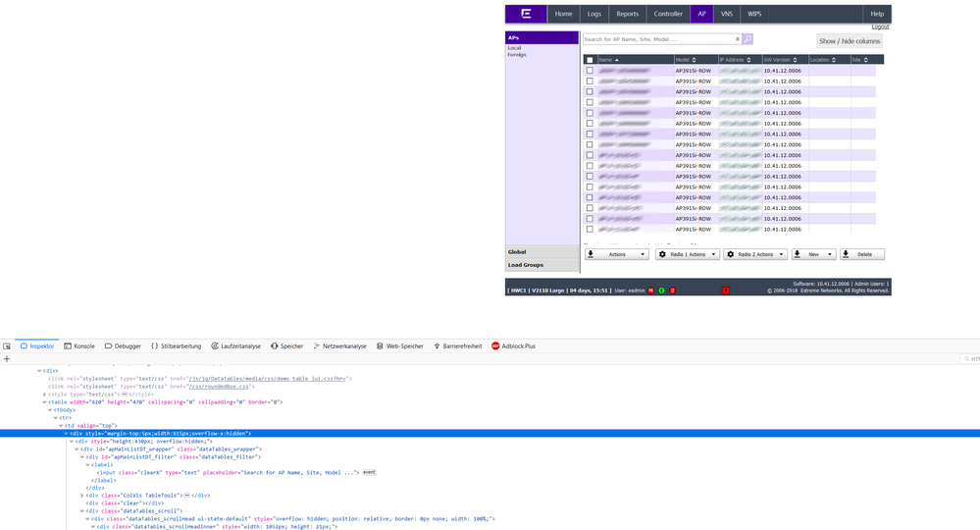This screenshot has height=530, width=980.
Task: Click the Logout link
Action: click(x=880, y=26)
